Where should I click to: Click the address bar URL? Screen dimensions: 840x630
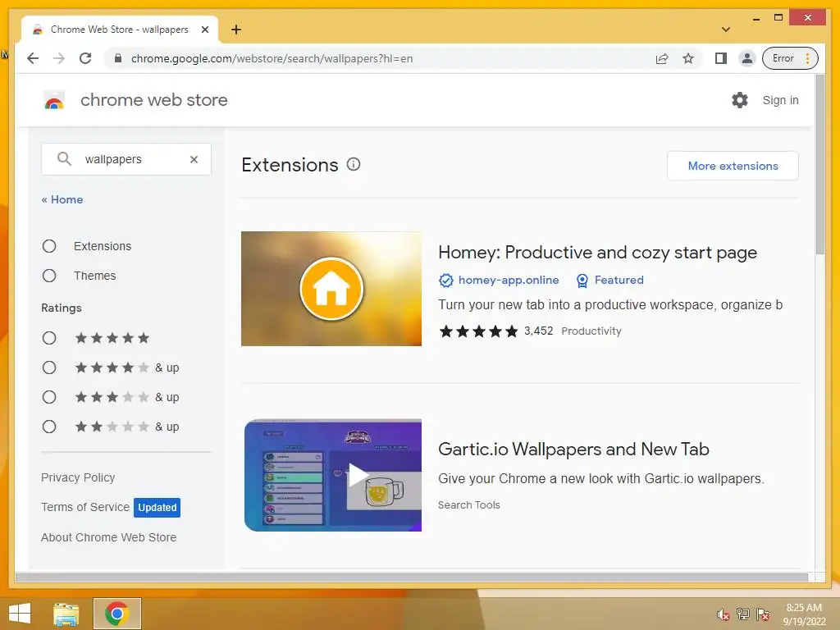point(272,58)
